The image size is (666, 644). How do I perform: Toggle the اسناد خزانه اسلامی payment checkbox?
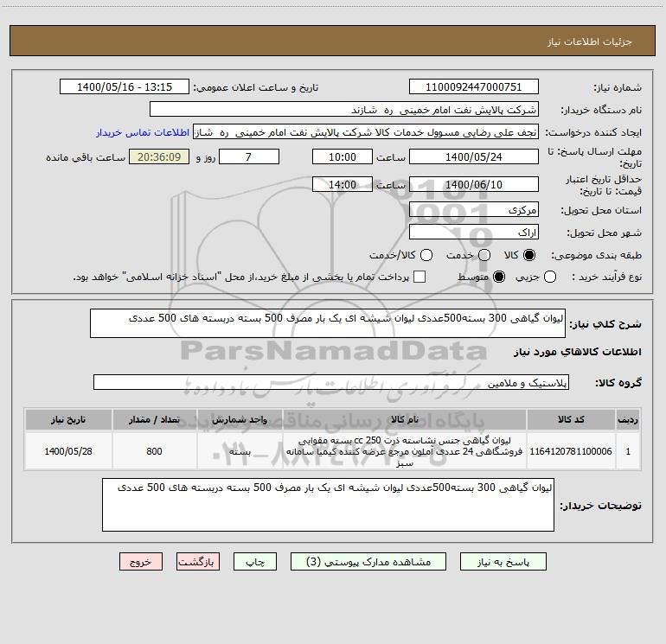click(419, 277)
